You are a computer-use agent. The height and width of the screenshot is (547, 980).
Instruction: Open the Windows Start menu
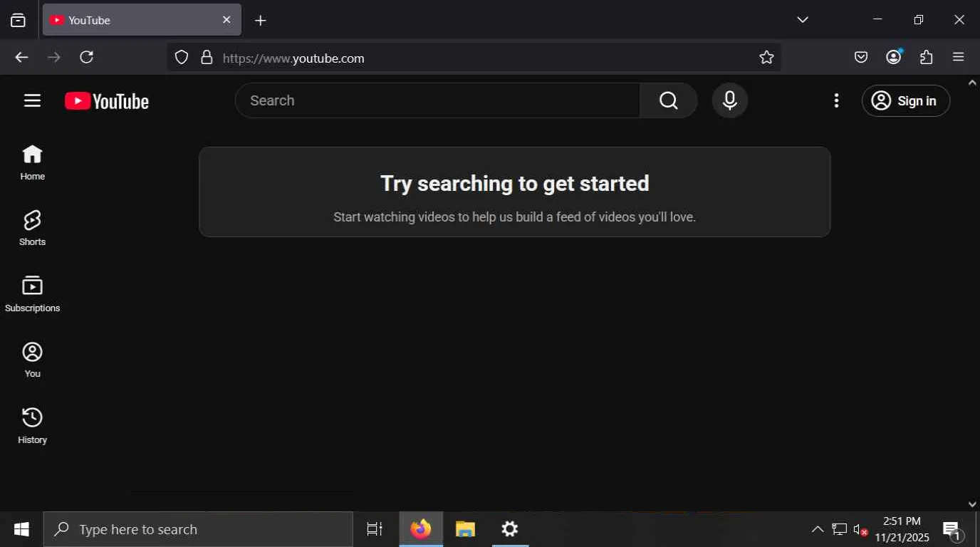pyautogui.click(x=21, y=529)
